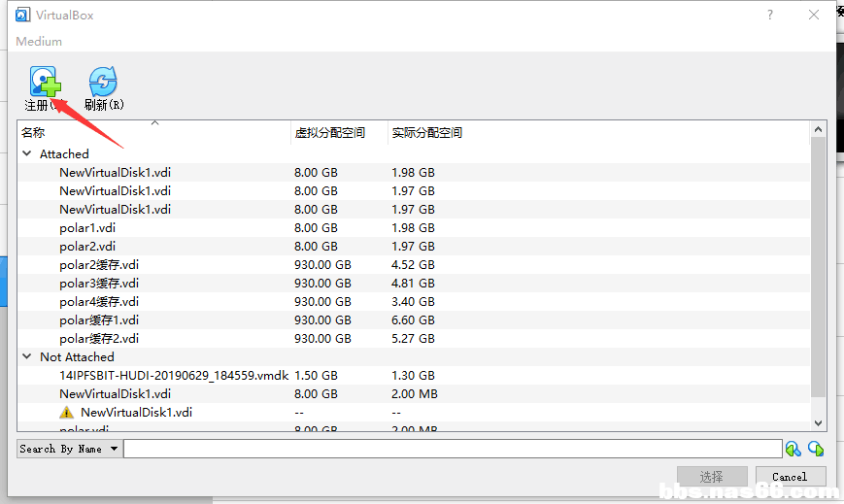Click the 刷新 refresh toolbar icon
Viewport: 844px width, 504px height.
point(103,82)
